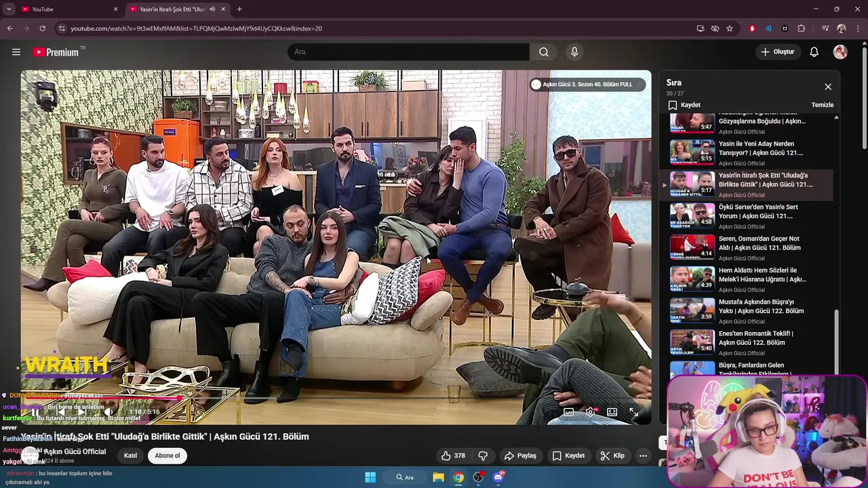This screenshot has width=868, height=488.
Task: Like the video with 378 likes
Action: (453, 455)
